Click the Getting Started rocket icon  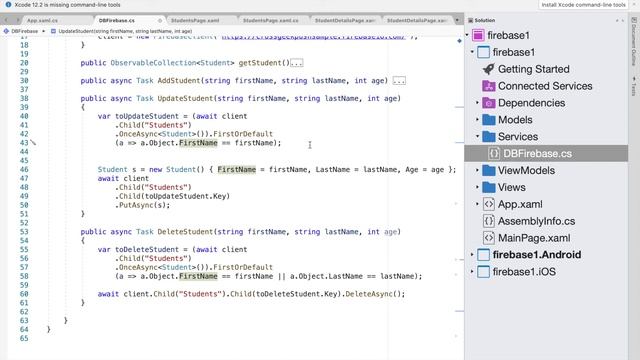click(489, 69)
